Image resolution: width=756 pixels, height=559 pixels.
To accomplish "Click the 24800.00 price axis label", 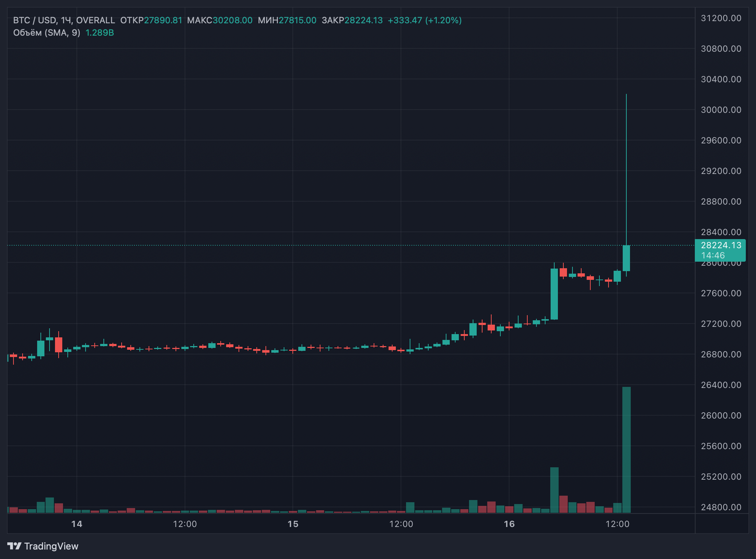I will tap(721, 507).
